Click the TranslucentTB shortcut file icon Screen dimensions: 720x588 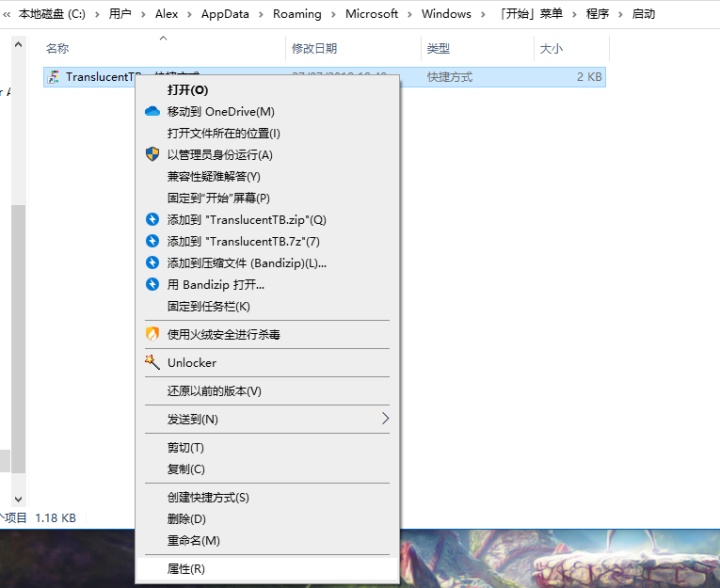click(53, 77)
